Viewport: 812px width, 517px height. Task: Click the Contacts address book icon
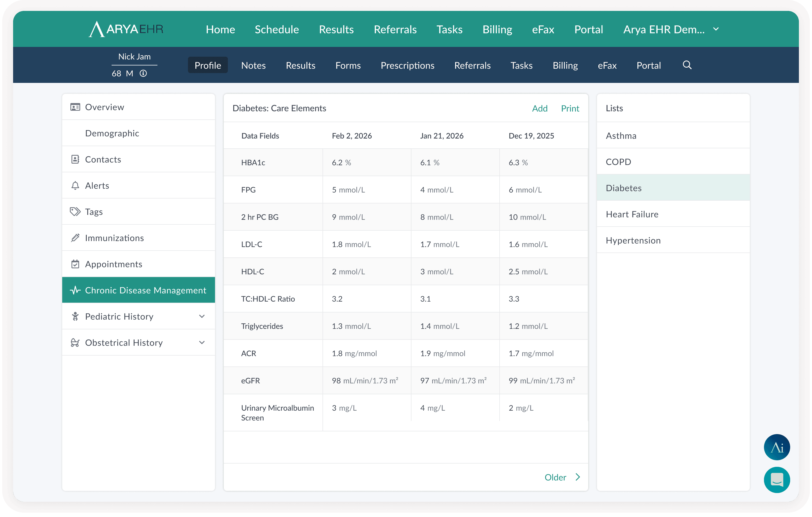(75, 159)
